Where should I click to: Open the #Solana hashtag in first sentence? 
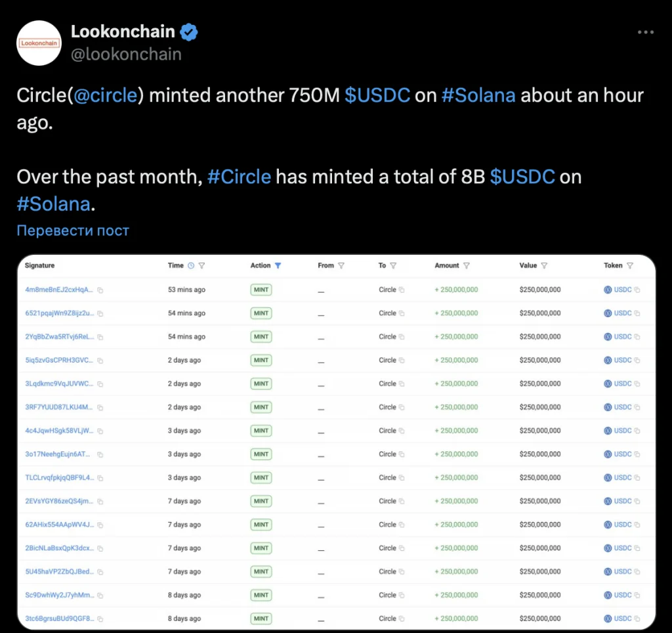point(478,95)
